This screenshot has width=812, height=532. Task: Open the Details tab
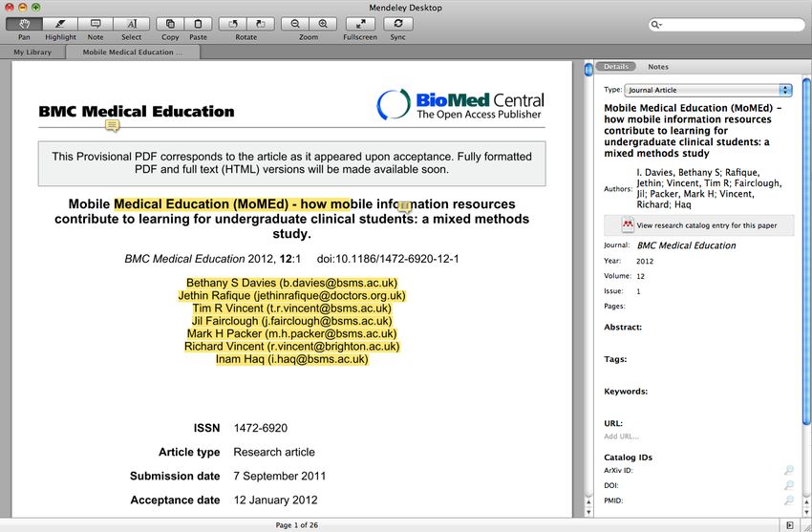click(616, 66)
